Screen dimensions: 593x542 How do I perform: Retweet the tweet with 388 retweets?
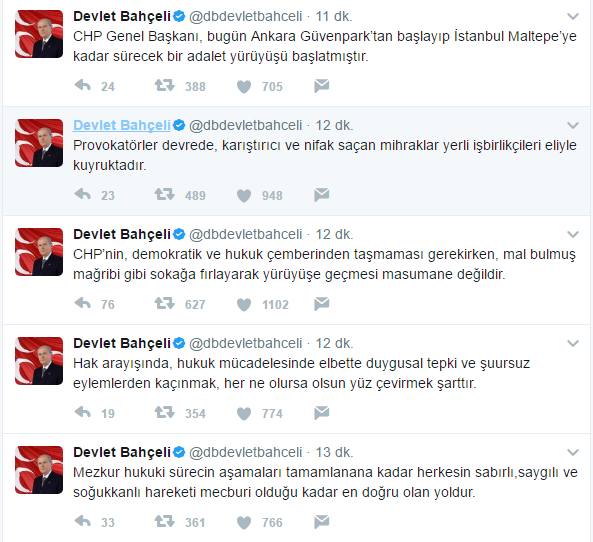(165, 85)
